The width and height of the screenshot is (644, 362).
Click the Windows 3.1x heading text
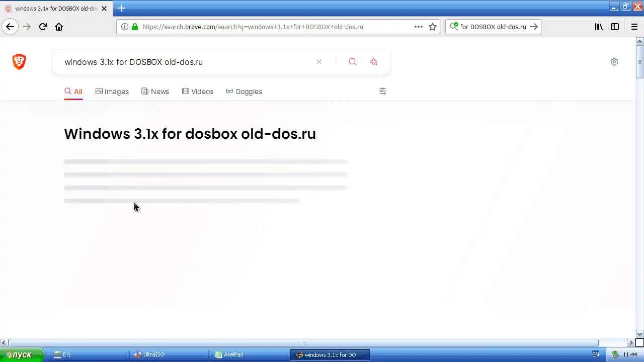190,134
